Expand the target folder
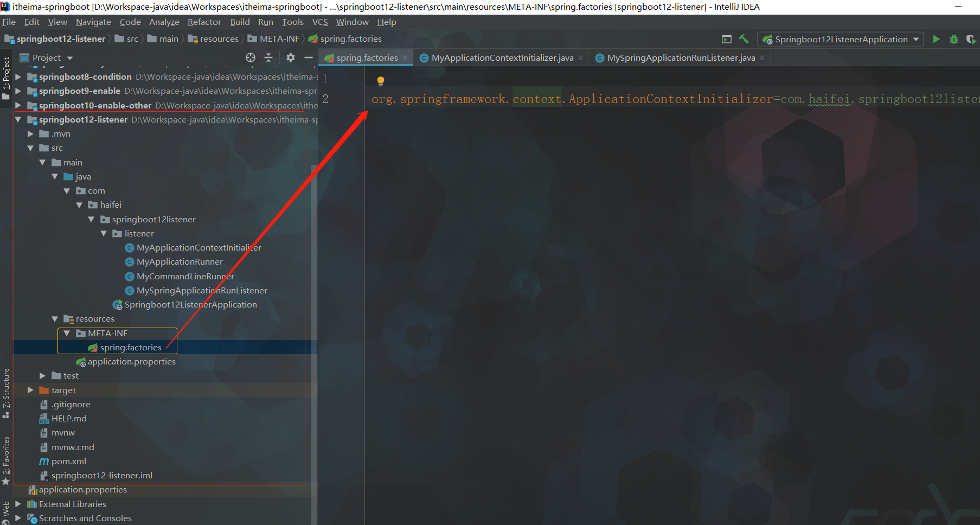 pyautogui.click(x=30, y=390)
